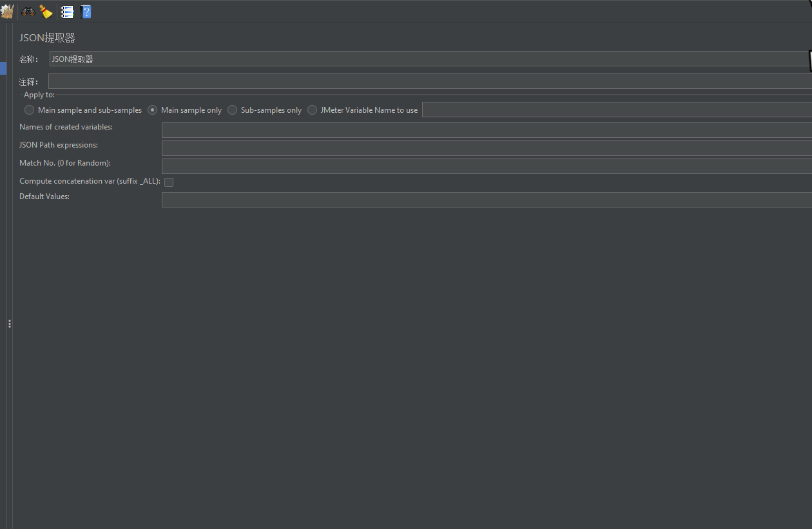
Task: Choose JMeter Variable Name to use option
Action: click(x=312, y=110)
